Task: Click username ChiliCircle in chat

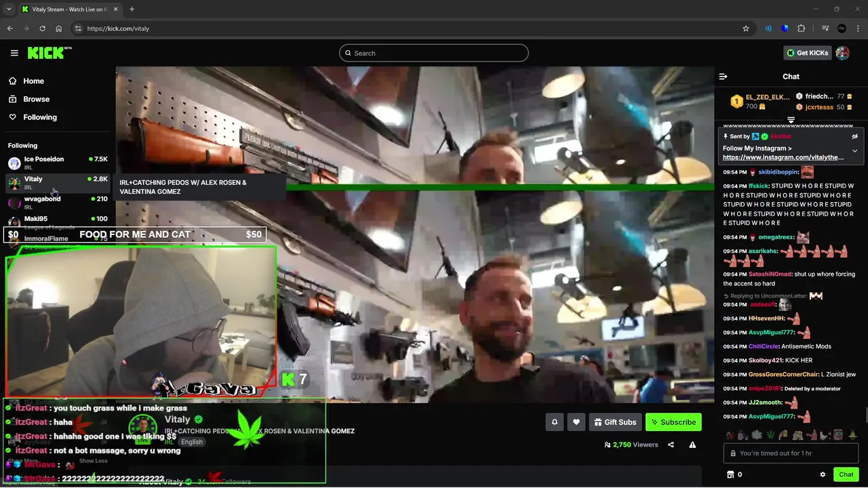Action: 764,346
